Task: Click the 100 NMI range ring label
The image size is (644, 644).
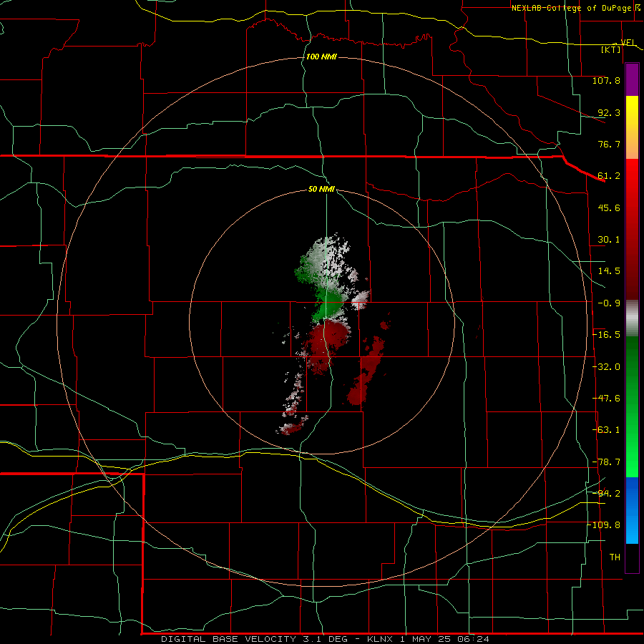Action: click(x=321, y=57)
